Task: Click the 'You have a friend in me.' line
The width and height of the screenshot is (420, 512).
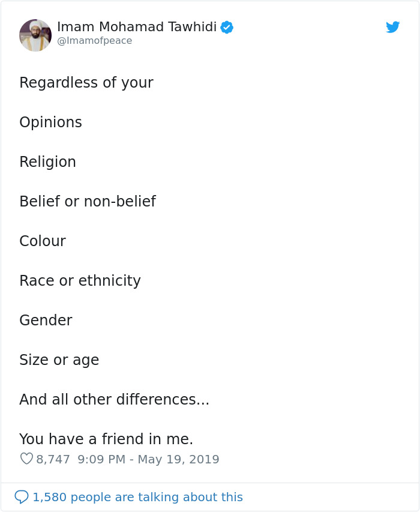Action: click(106, 439)
